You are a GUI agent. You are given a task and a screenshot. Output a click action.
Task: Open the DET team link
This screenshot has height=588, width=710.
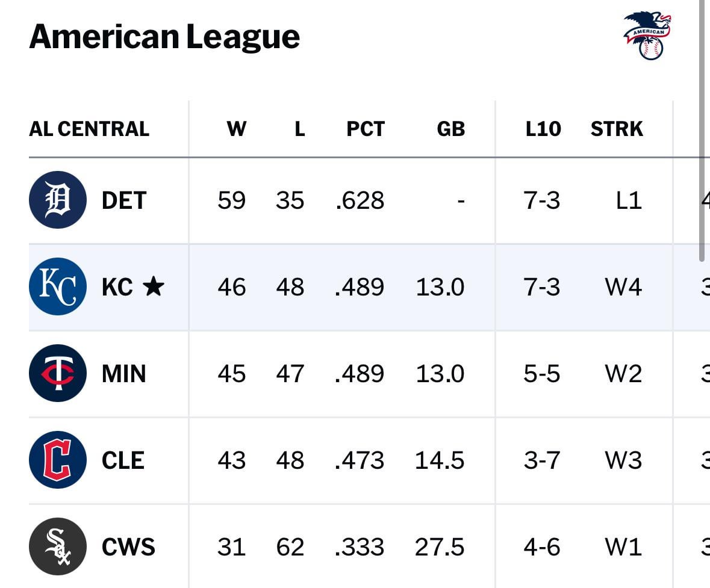[124, 200]
